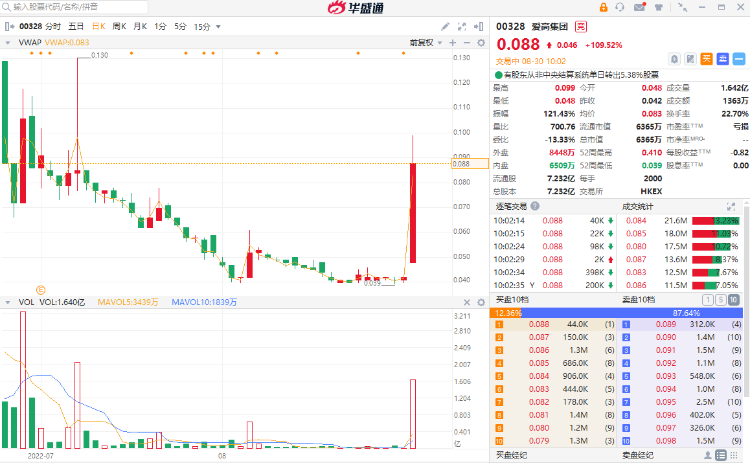Expand the 成交统计 panel icon
The width and height of the screenshot is (750, 463).
tap(731, 207)
